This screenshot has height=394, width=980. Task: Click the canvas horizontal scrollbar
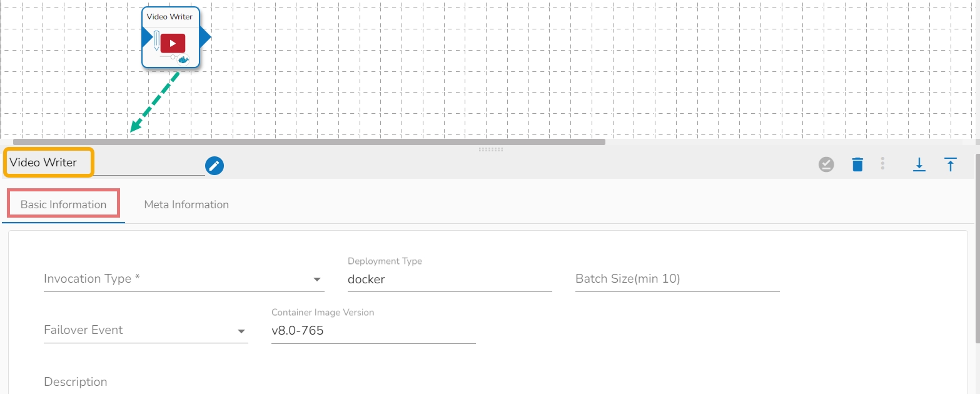point(309,142)
